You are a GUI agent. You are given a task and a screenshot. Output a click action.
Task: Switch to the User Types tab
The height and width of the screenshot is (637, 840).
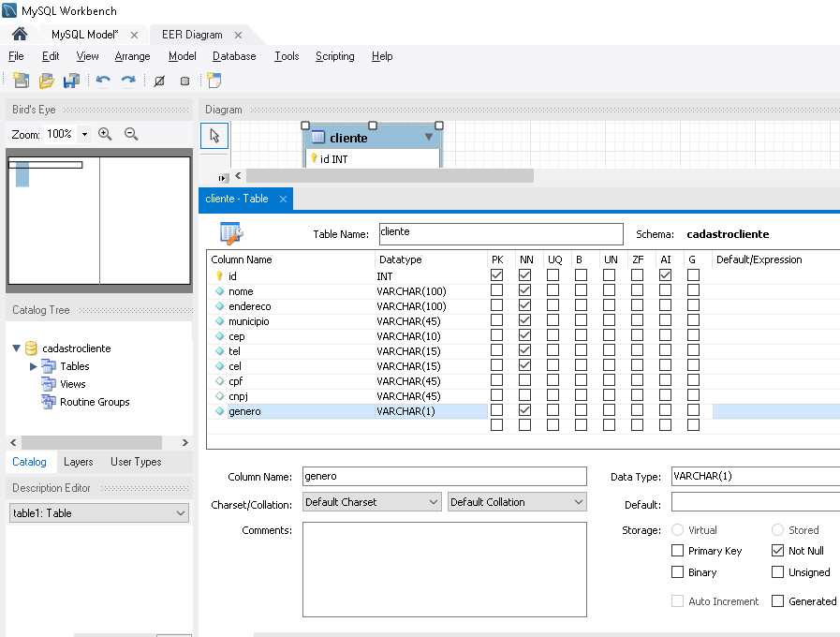(x=136, y=462)
